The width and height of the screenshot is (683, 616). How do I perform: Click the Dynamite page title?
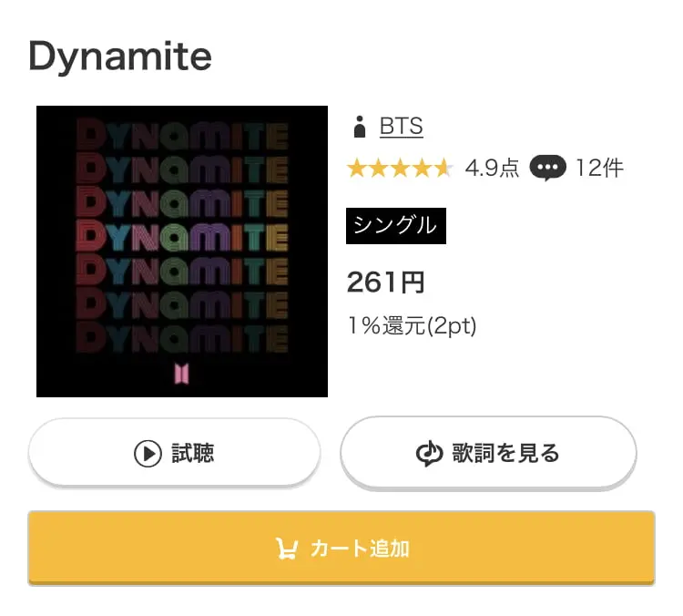[x=120, y=56]
